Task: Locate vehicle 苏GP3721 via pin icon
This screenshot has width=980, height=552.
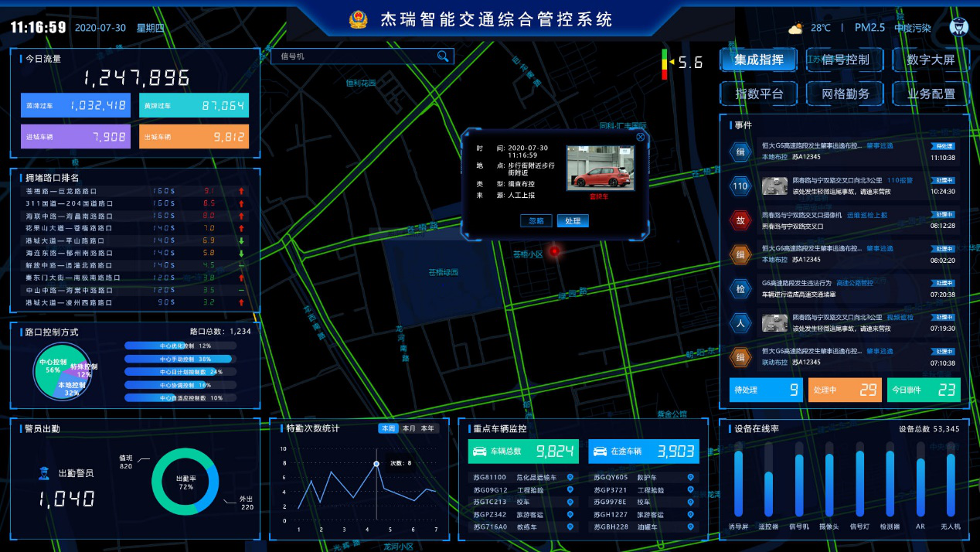Action: (x=689, y=489)
